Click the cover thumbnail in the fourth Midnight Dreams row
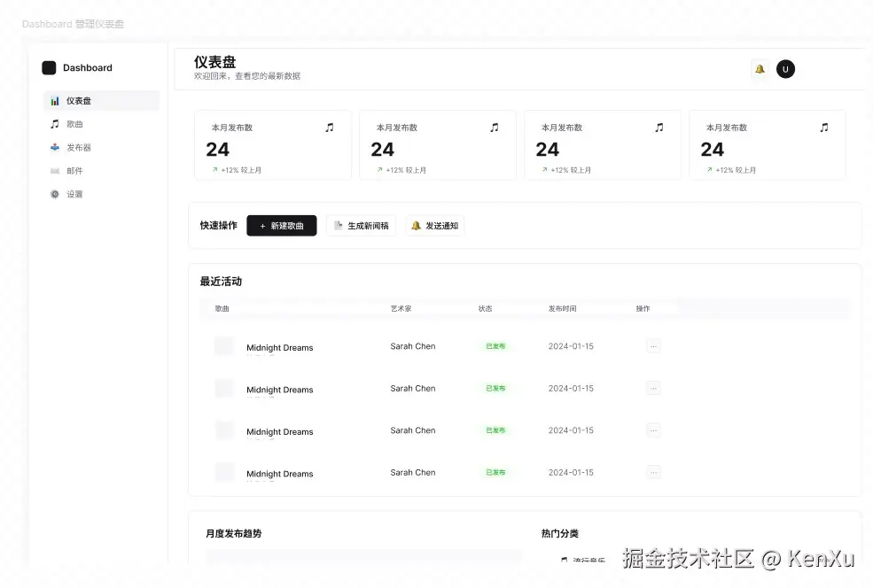Viewport: 873px width, 588px height. 224,472
